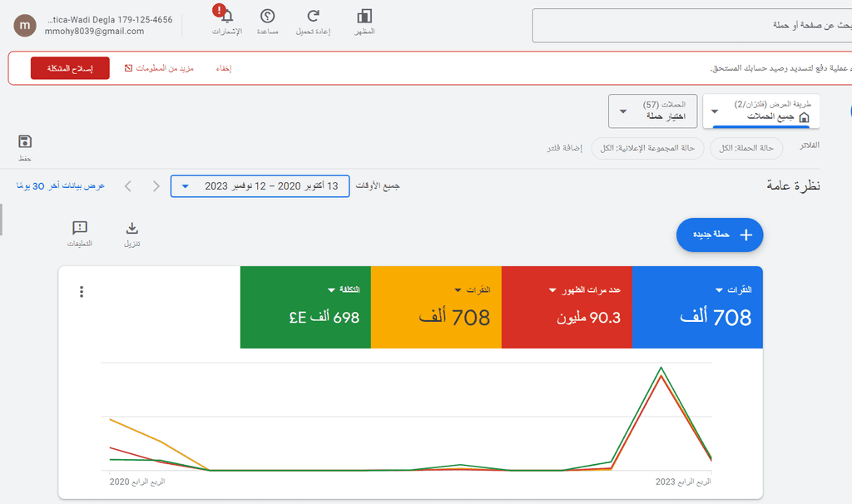Open the more information link in alert

tap(165, 68)
